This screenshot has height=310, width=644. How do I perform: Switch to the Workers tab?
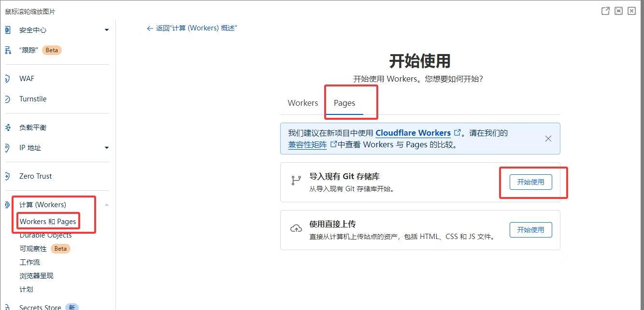tap(302, 102)
